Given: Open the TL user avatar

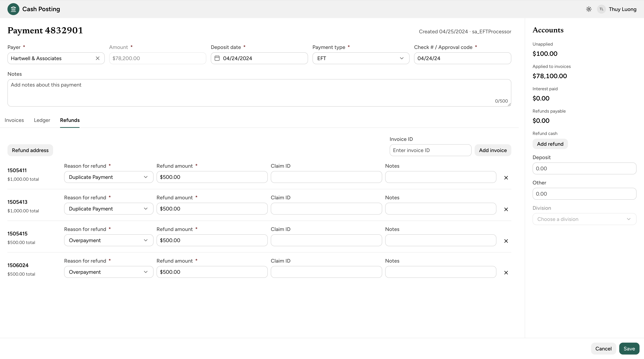Looking at the screenshot, I should click(x=601, y=9).
